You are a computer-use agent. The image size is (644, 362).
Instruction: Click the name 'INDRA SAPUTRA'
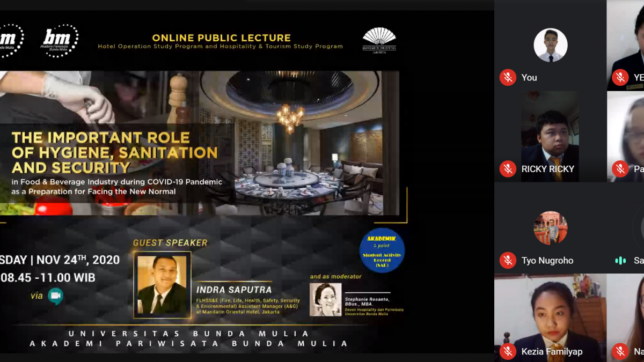click(x=234, y=290)
